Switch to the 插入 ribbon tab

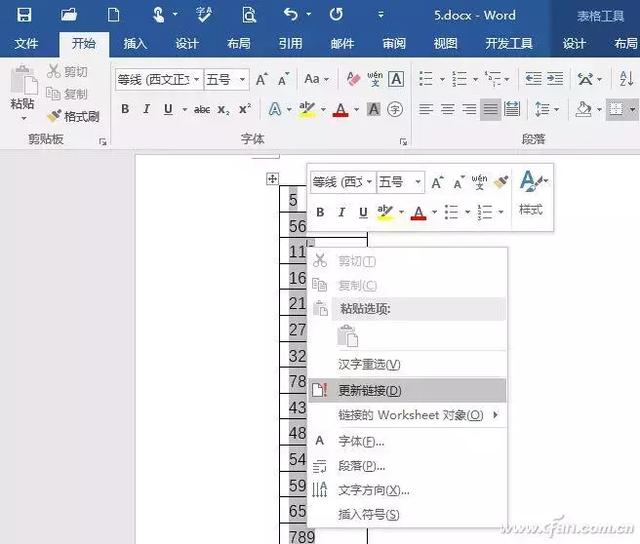135,43
